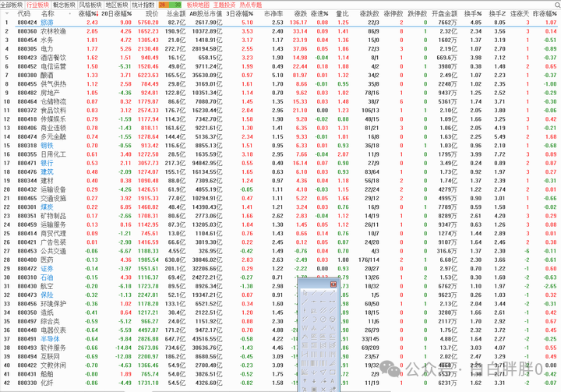561x392 pixels.
Task: Select the arc drawing tool in palette
Action: click(314, 320)
